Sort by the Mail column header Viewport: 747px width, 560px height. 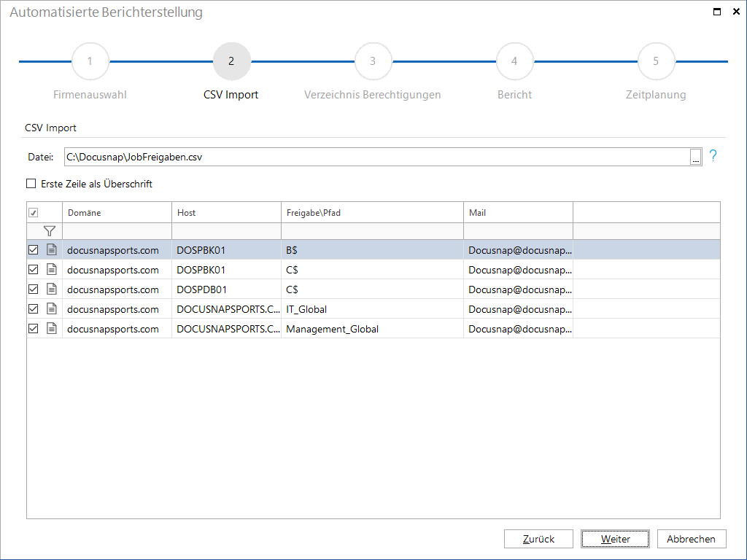click(519, 212)
